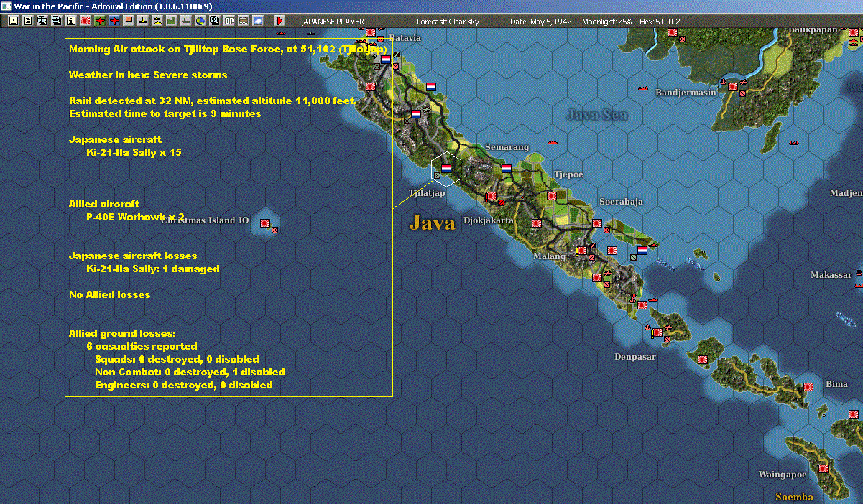This screenshot has width=863, height=504.
Task: Click "6 casualties reported" line
Action: (x=142, y=346)
